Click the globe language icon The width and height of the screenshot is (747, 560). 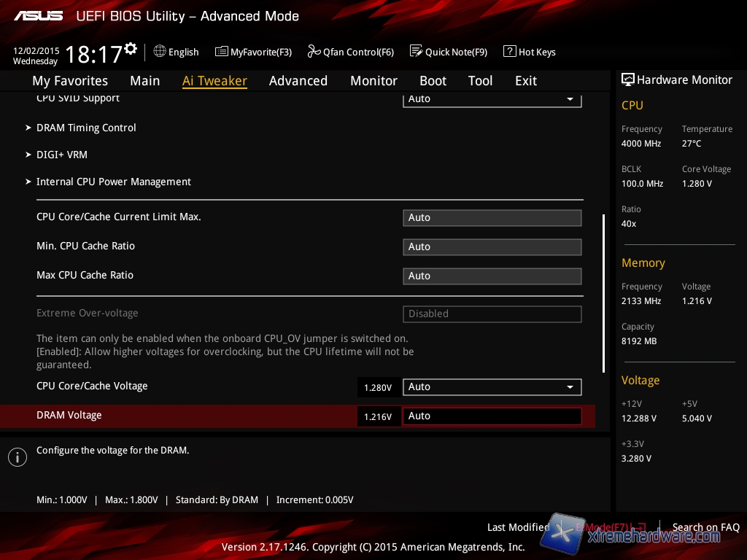click(160, 51)
